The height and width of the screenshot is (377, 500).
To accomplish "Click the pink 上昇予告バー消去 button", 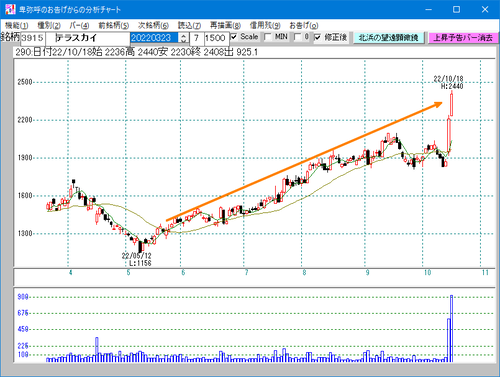I will 463,38.
